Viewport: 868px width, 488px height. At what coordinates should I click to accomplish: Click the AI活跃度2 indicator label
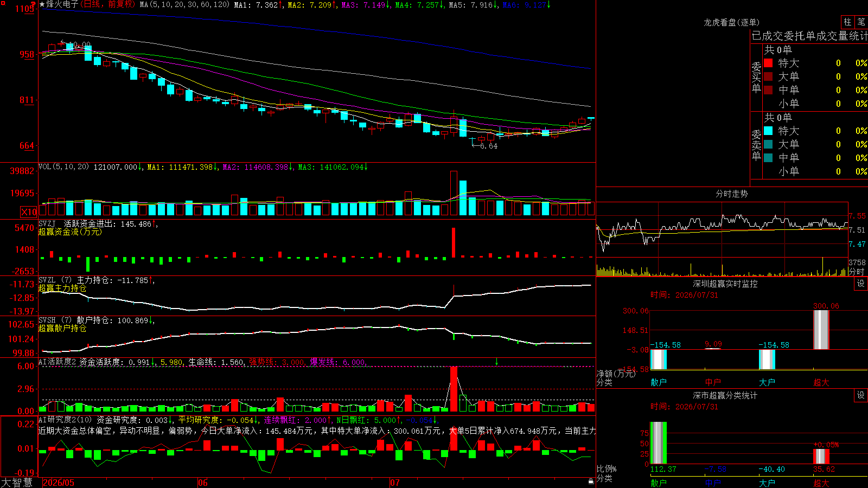(x=58, y=362)
